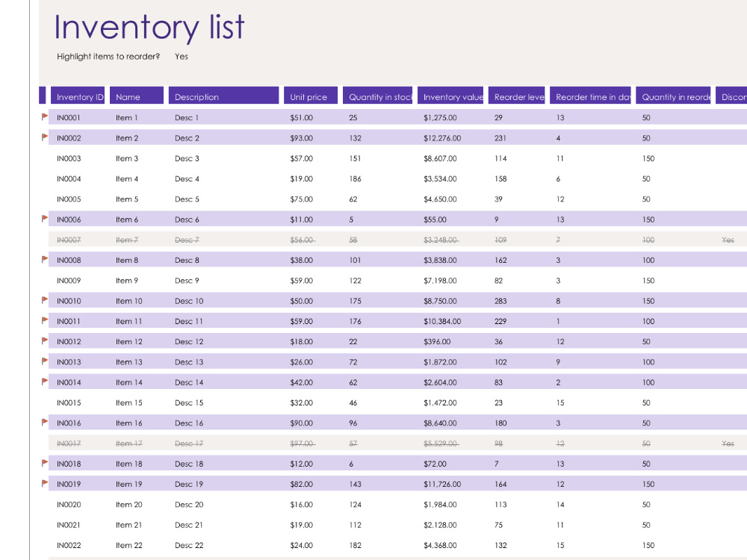Viewport: 747px width, 560px height.
Task: Select quantity in stock value 186
Action: coord(355,178)
